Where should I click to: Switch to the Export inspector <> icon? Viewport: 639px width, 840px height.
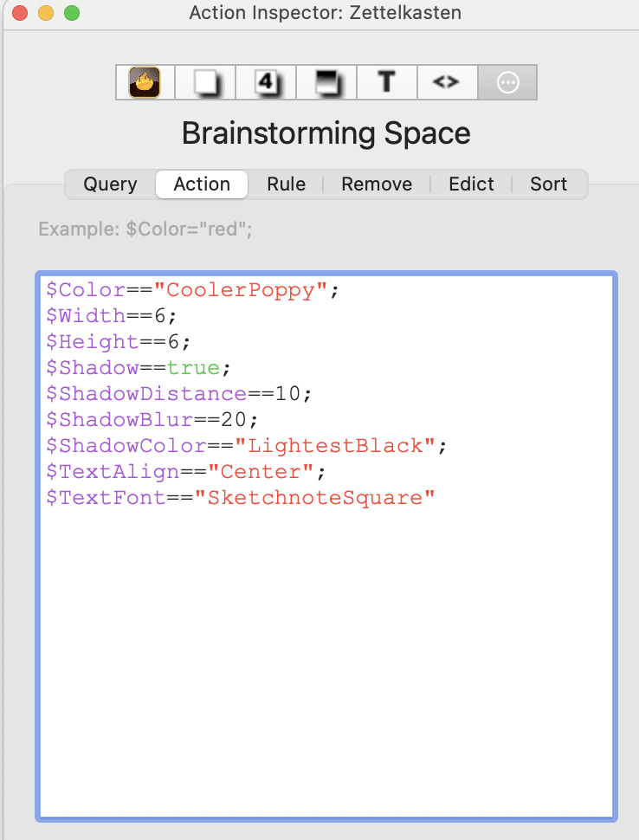(x=446, y=82)
